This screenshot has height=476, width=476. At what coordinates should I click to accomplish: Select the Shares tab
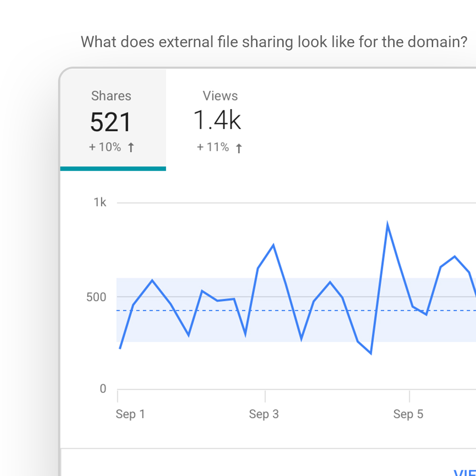pyautogui.click(x=113, y=120)
